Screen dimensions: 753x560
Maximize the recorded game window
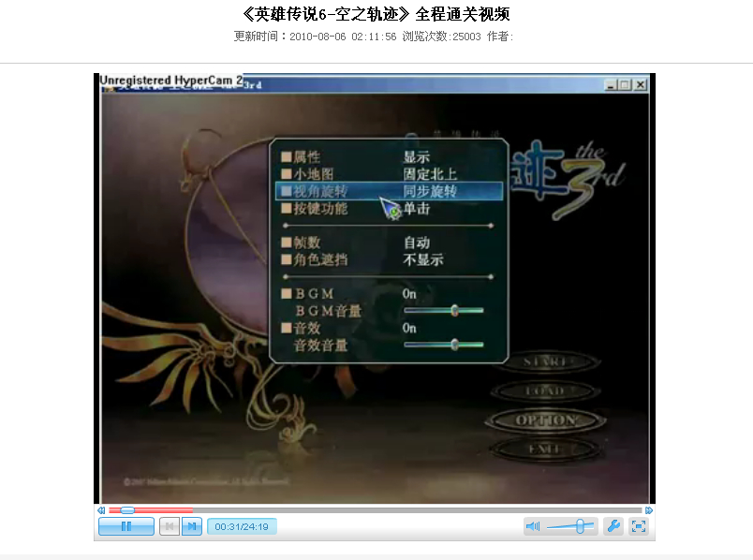coord(625,85)
